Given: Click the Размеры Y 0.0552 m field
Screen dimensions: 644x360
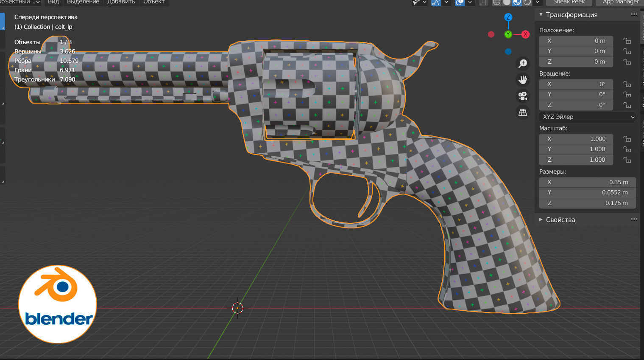Looking at the screenshot, I should pos(587,192).
